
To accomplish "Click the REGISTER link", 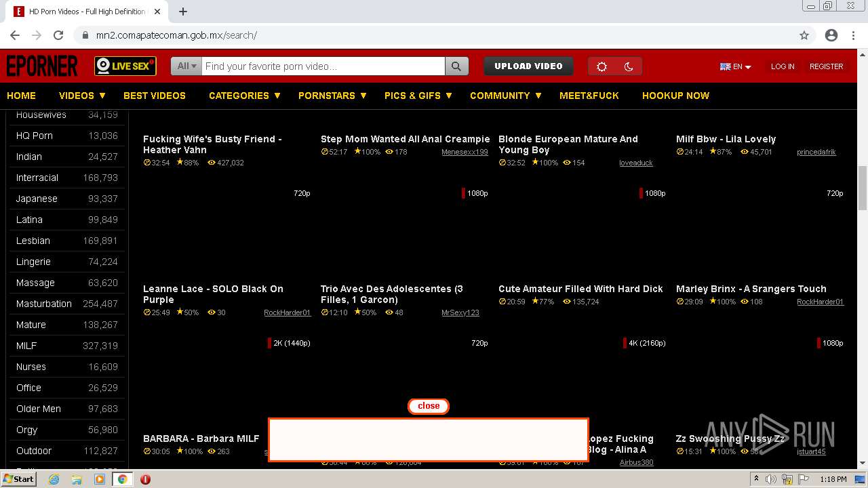I will point(826,66).
